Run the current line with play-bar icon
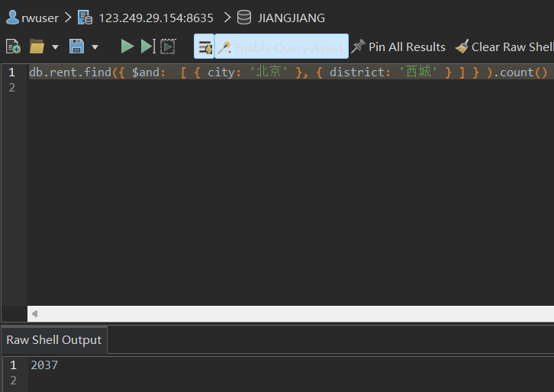Screen dimensions: 554x392 click(x=148, y=47)
